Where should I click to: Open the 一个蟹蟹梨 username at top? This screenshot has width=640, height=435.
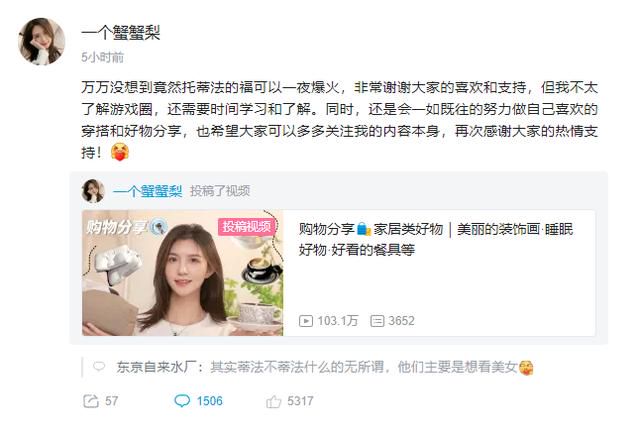(x=120, y=33)
